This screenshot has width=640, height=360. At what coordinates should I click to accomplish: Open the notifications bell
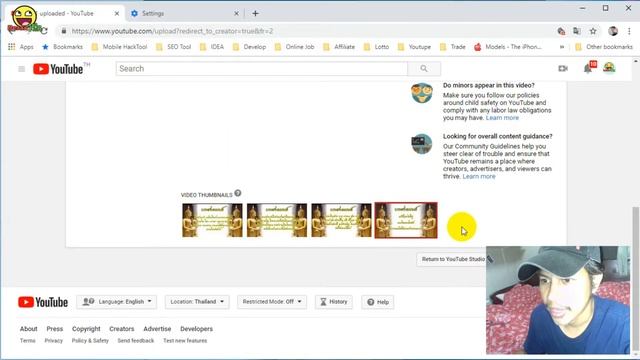588,69
